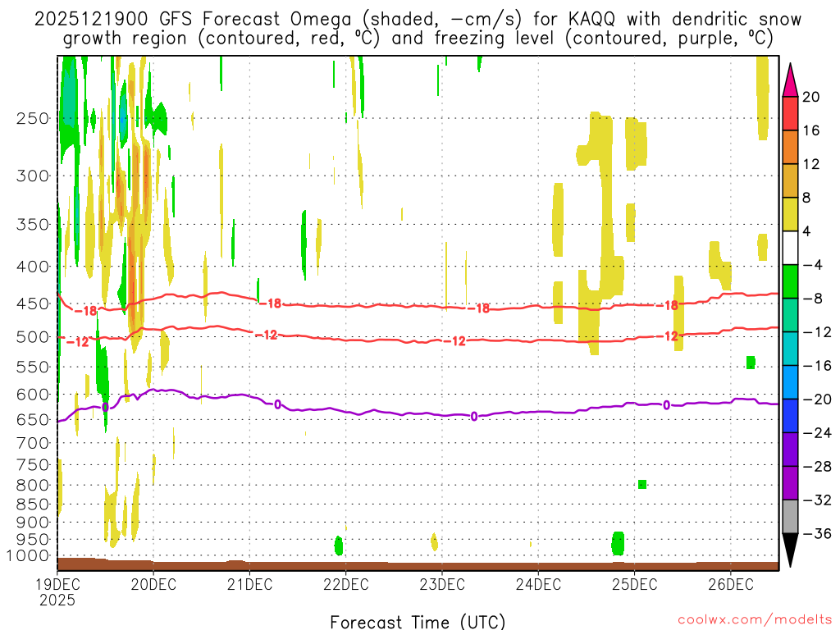Click the color bar value label -12
This screenshot has width=840, height=630.
click(x=816, y=332)
